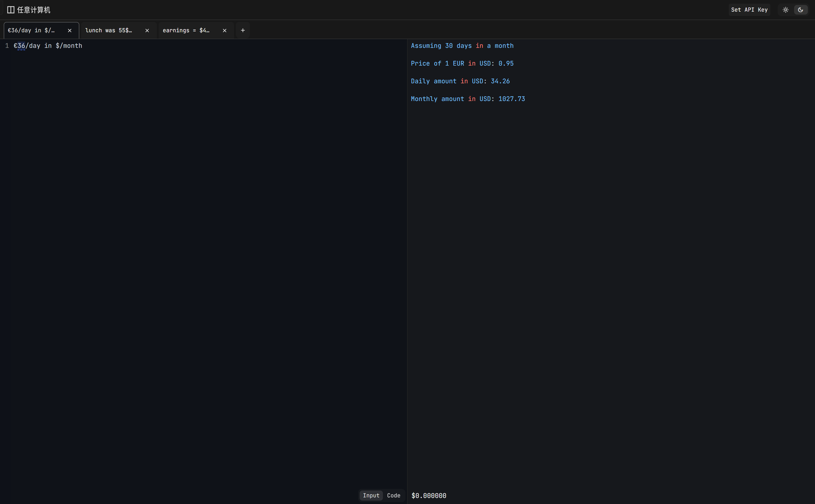
Task: Click line number 1 in the editor gutter
Action: [x=7, y=46]
